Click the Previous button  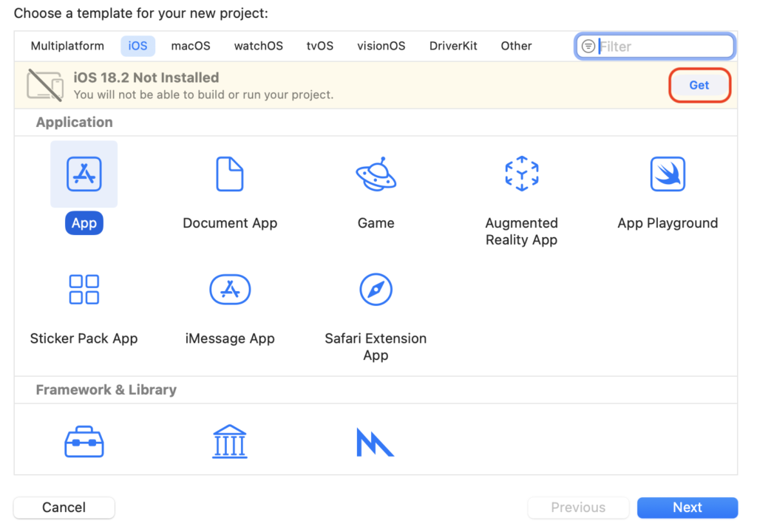click(x=578, y=508)
